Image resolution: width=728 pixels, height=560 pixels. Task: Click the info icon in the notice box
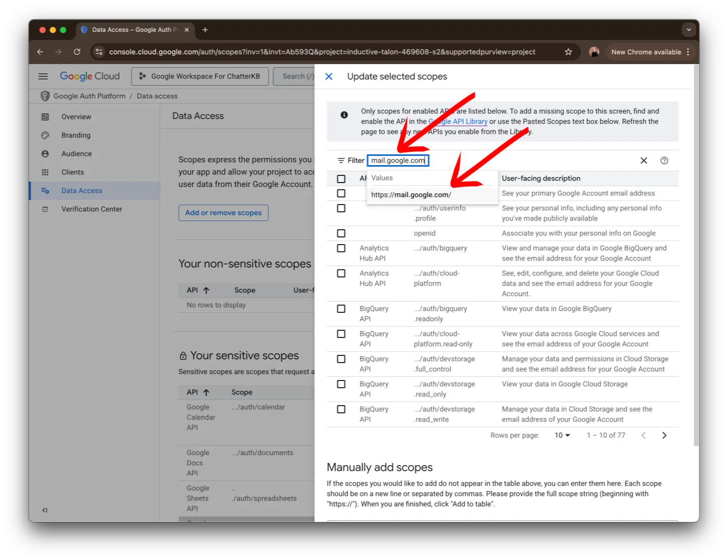344,115
